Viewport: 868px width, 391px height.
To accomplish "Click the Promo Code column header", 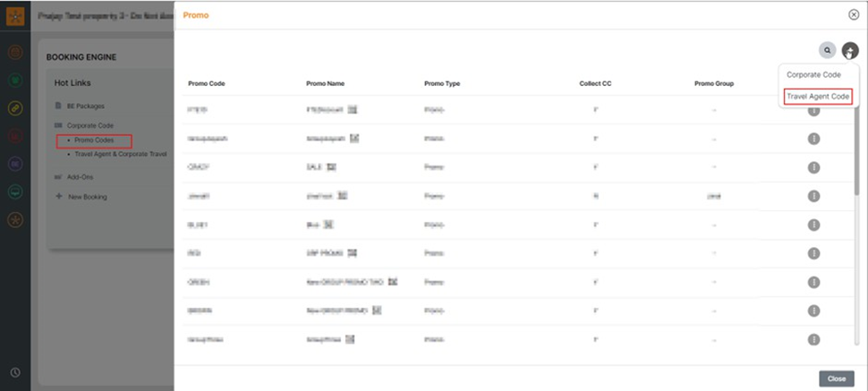I will click(x=206, y=84).
